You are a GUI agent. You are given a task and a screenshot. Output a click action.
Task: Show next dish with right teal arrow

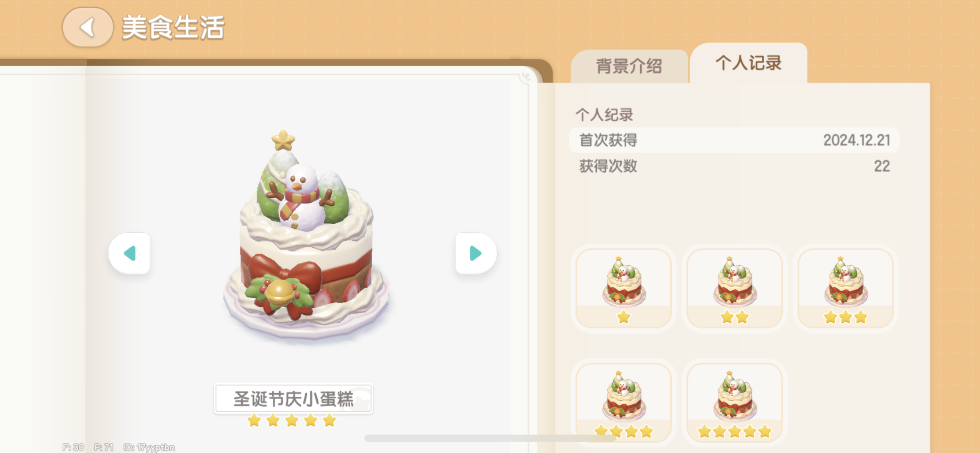(x=476, y=253)
